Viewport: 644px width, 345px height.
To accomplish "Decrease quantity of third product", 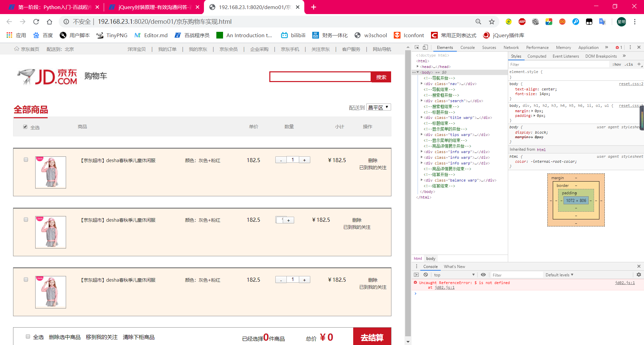I will click(281, 280).
